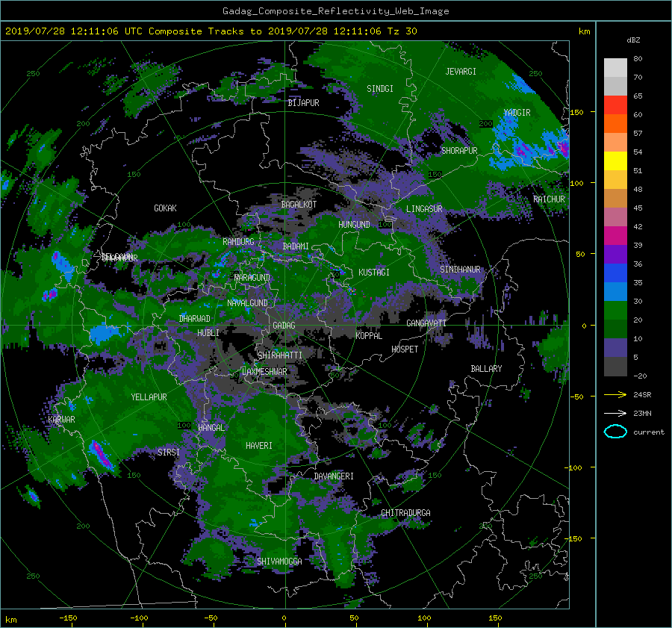Click the GANGAVATI city label
Screen dimensions: 672x628
426,323
